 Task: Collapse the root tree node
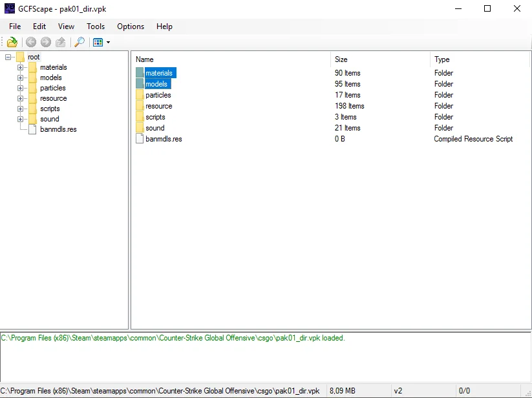(x=8, y=58)
